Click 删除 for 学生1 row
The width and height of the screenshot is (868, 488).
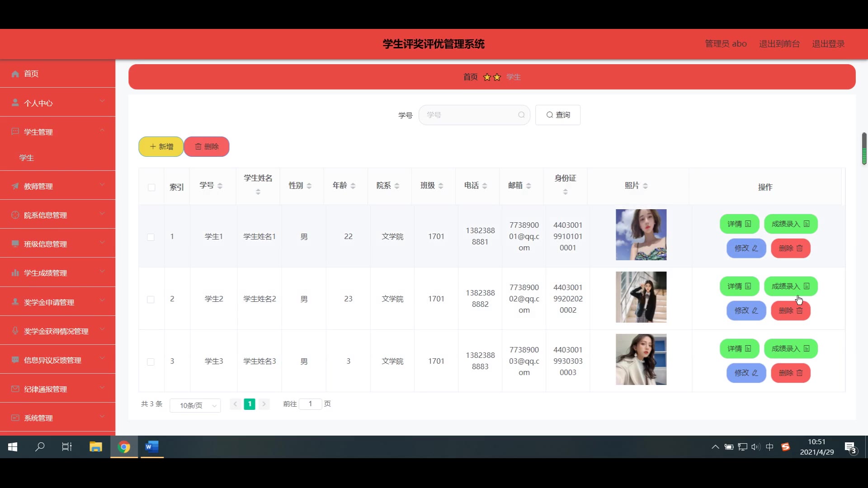tap(791, 248)
